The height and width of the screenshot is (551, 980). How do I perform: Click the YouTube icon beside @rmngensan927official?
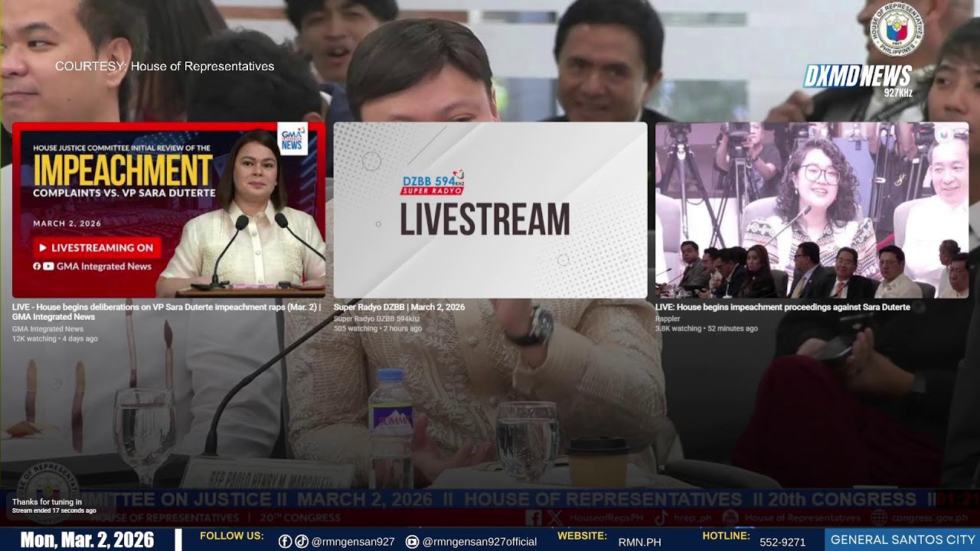pos(412,541)
